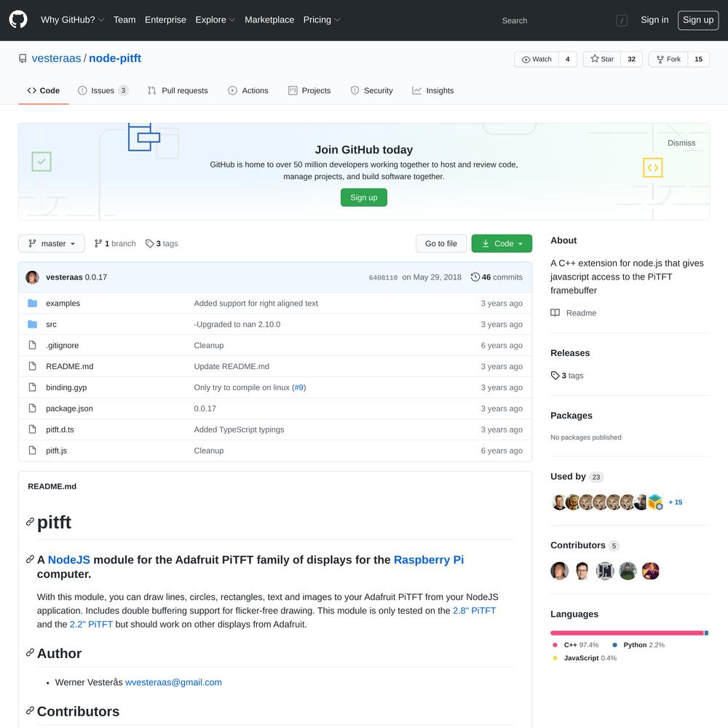Open the green Code download dropdown
Screen dimensions: 728x728
(502, 244)
